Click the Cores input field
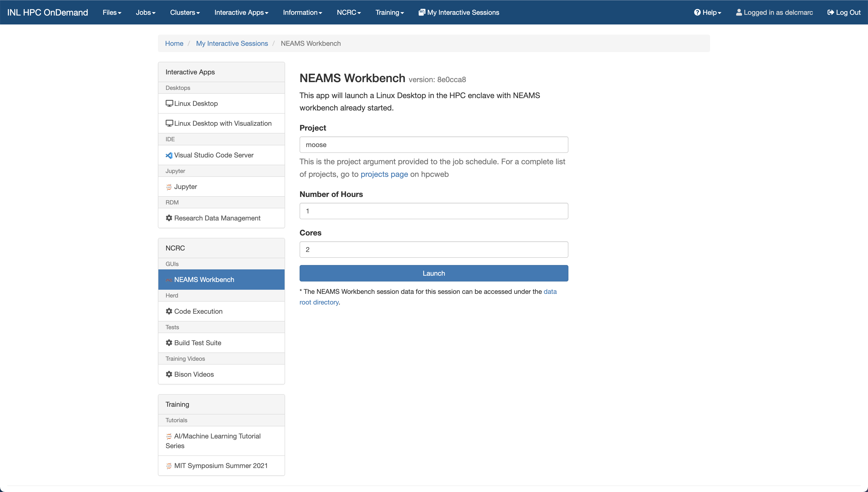Image resolution: width=868 pixels, height=492 pixels. pyautogui.click(x=434, y=249)
